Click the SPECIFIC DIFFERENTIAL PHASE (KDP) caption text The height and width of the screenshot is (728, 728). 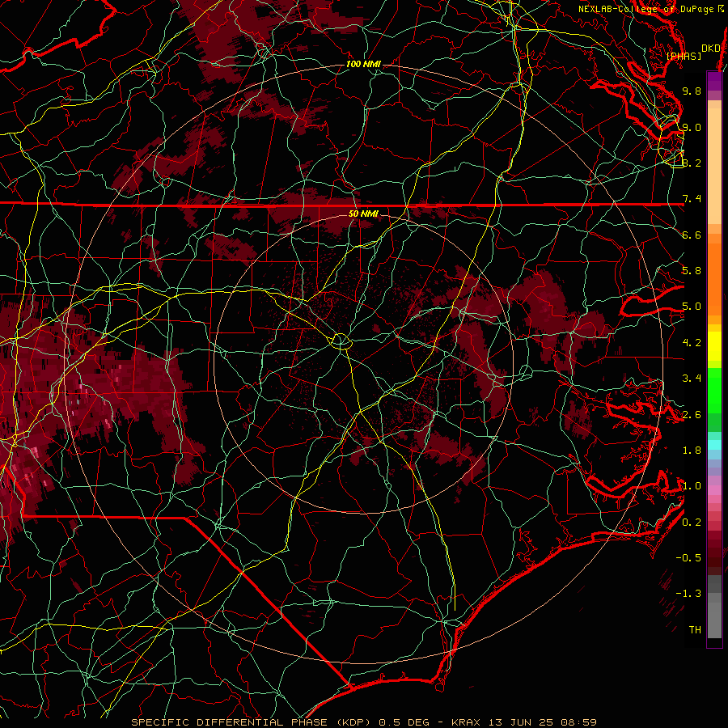point(252,722)
